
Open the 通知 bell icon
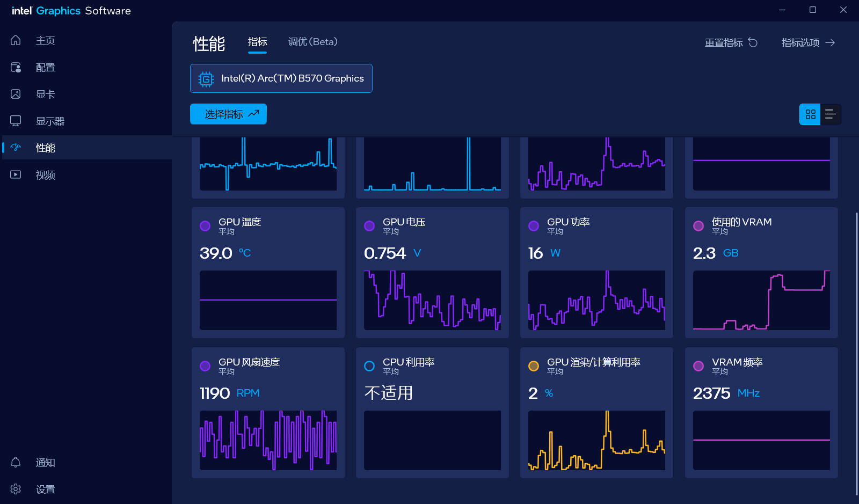(16, 462)
